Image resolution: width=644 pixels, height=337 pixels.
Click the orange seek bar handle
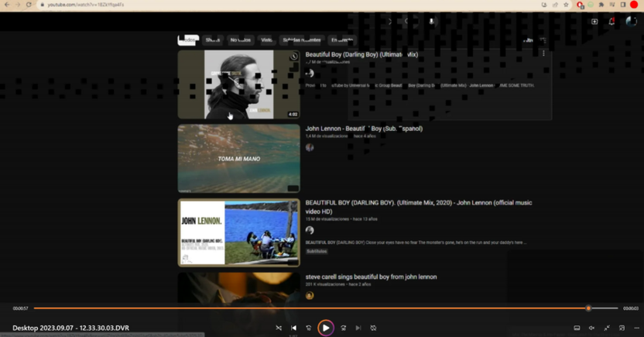pos(588,308)
